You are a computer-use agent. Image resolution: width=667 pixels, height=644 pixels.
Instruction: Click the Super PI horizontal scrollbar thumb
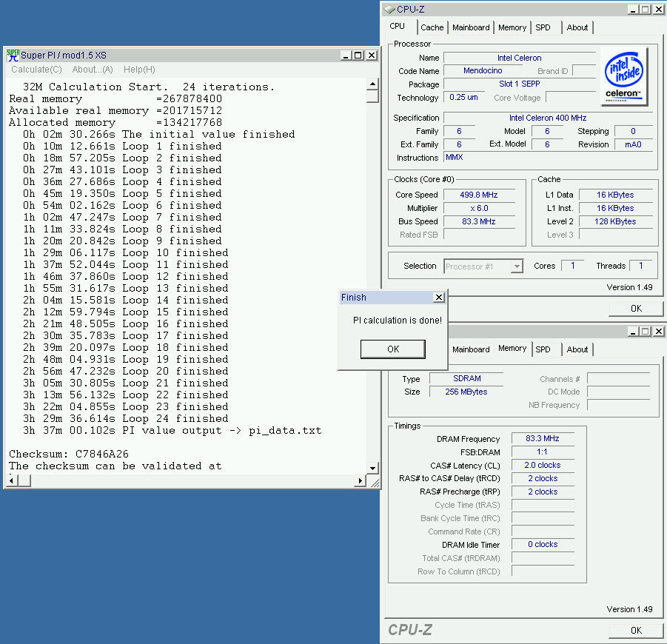[x=24, y=480]
